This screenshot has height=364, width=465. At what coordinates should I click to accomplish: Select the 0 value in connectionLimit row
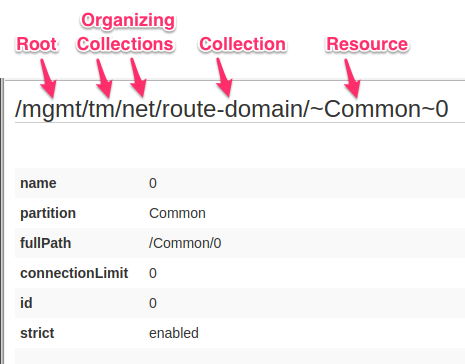(x=153, y=273)
